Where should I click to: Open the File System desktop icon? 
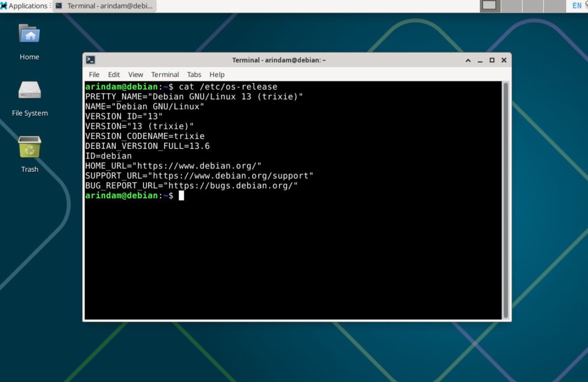[30, 99]
